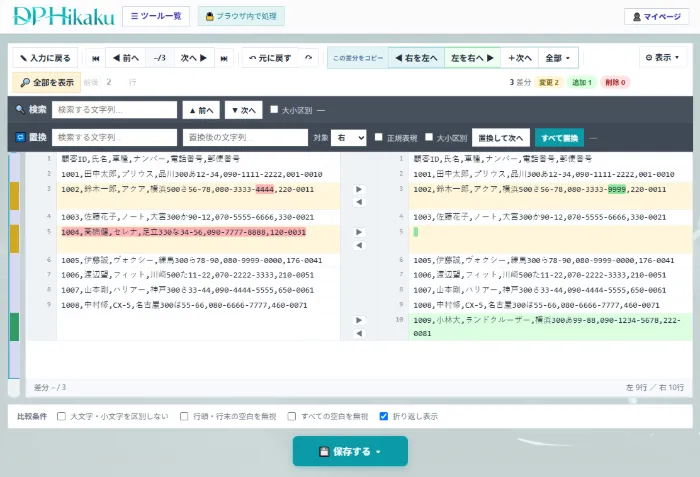
Task: Toggle 大文字・小文字を区別しない checkbox
Action: click(61, 416)
